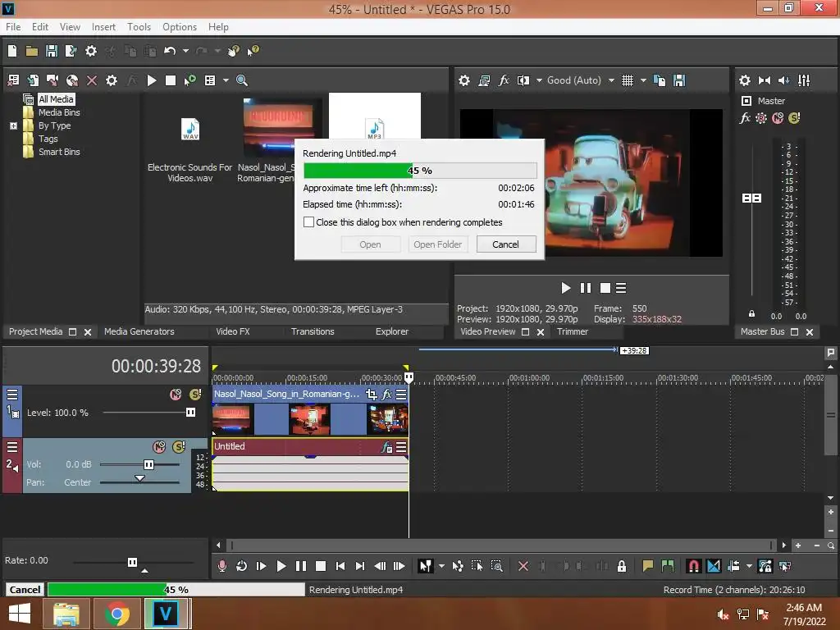Expand the By Type media tree node
The height and width of the screenshot is (630, 840).
tap(13, 126)
